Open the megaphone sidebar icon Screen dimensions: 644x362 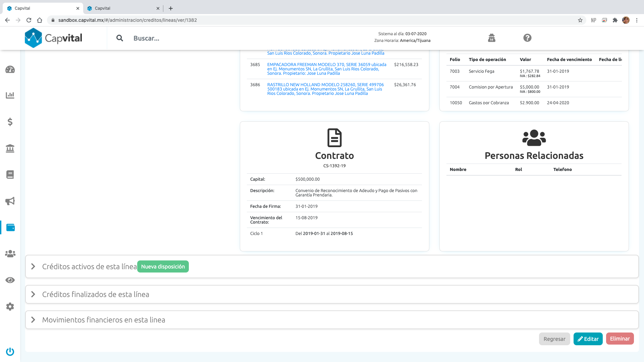pyautogui.click(x=10, y=201)
